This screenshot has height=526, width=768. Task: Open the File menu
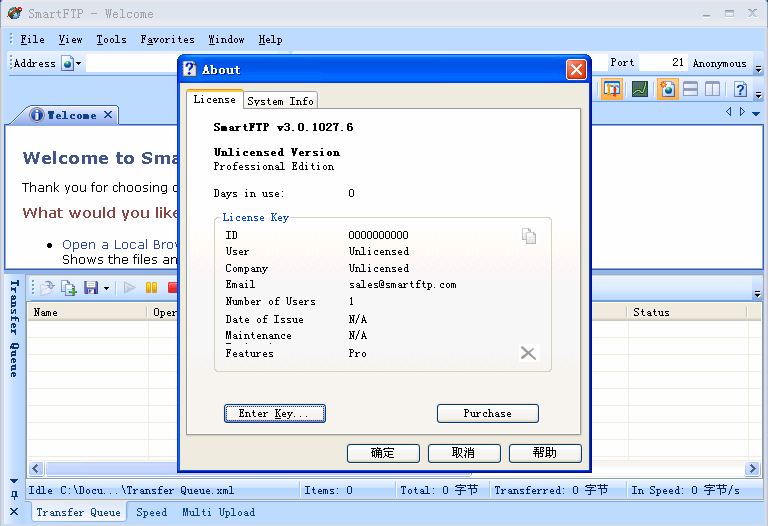pos(32,39)
